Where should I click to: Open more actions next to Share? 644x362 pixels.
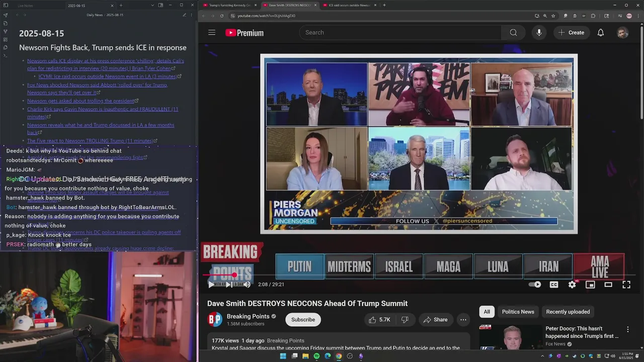click(x=463, y=320)
